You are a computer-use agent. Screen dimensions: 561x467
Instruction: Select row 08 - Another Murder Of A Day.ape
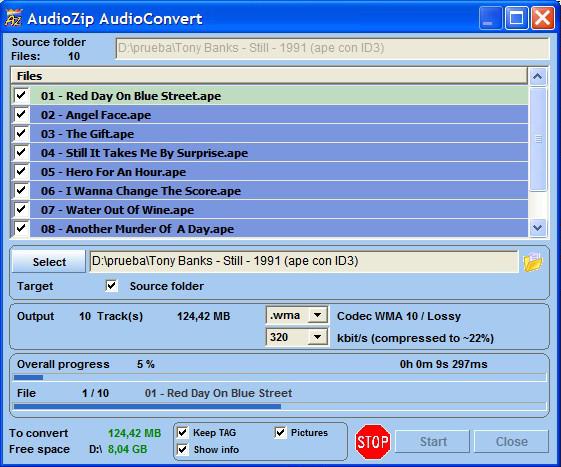(279, 228)
